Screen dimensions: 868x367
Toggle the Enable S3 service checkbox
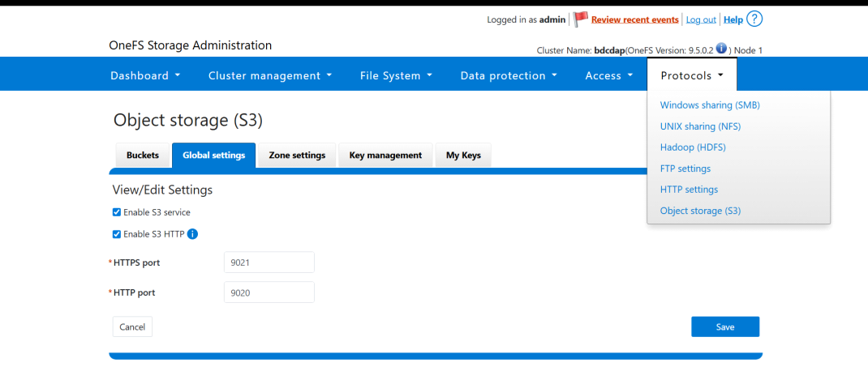(x=117, y=212)
